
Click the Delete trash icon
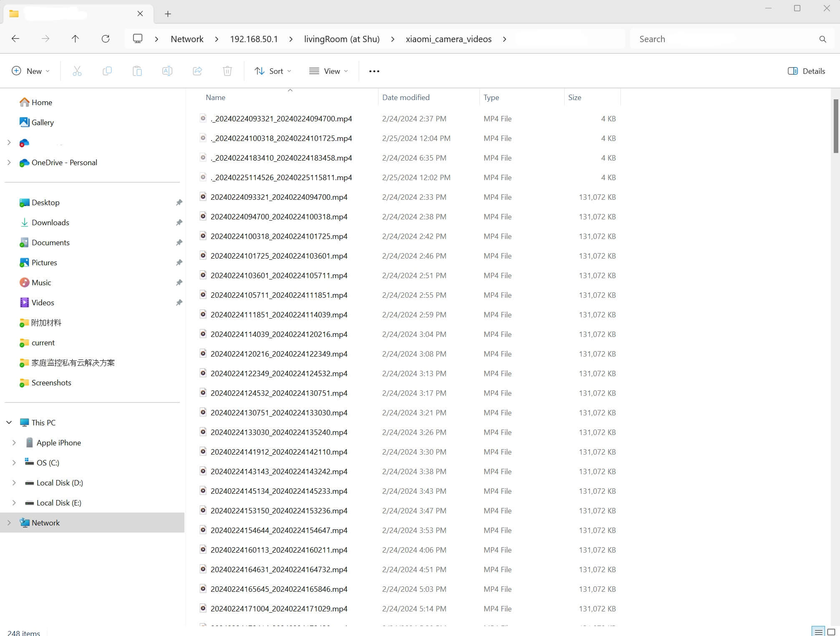pyautogui.click(x=227, y=71)
